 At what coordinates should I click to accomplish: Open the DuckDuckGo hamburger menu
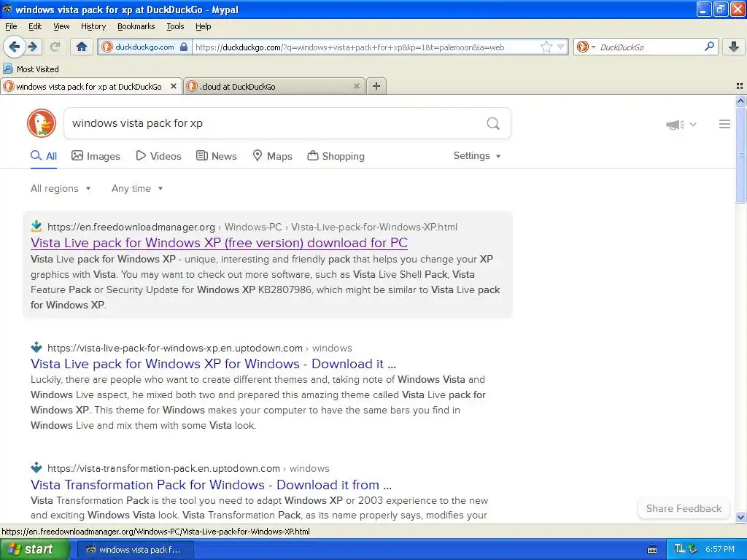pyautogui.click(x=724, y=124)
